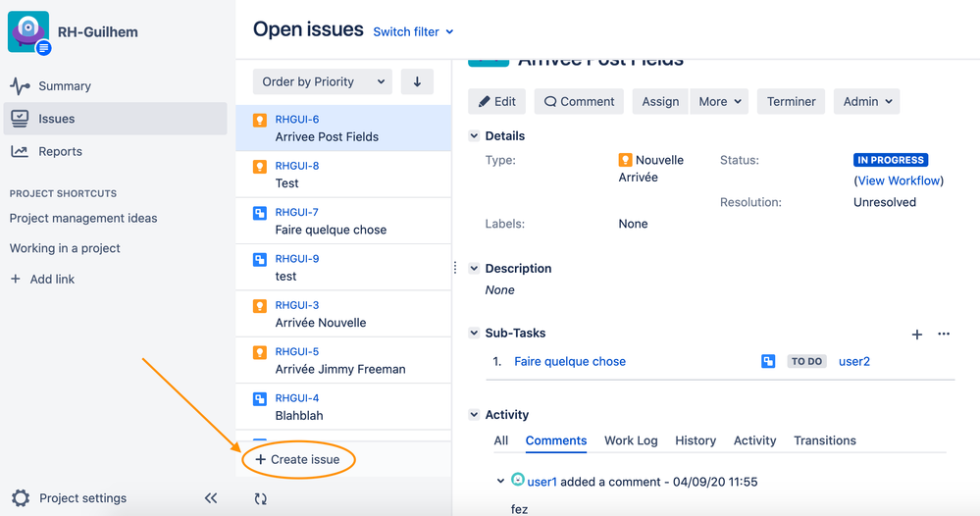This screenshot has width=980, height=516.
Task: Open the Activity tab
Action: (x=754, y=440)
